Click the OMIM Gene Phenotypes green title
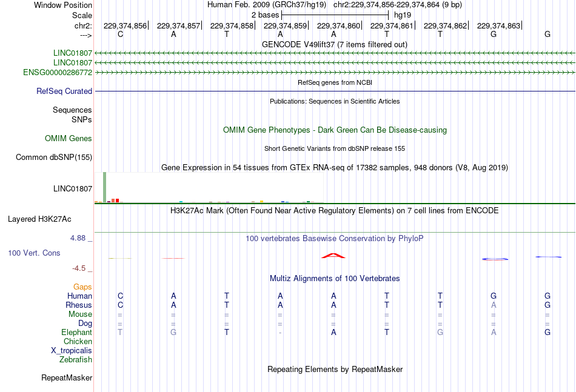Viewport: 576px width, 392px height. pos(335,130)
